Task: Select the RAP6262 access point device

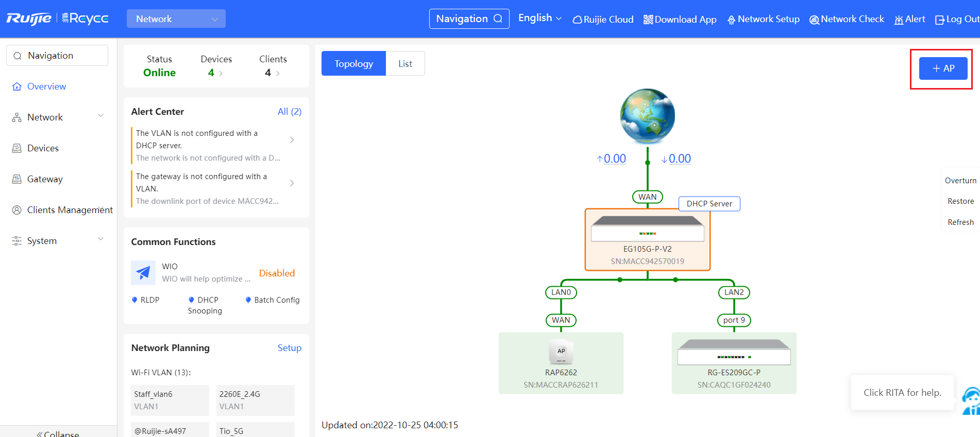Action: (x=561, y=363)
